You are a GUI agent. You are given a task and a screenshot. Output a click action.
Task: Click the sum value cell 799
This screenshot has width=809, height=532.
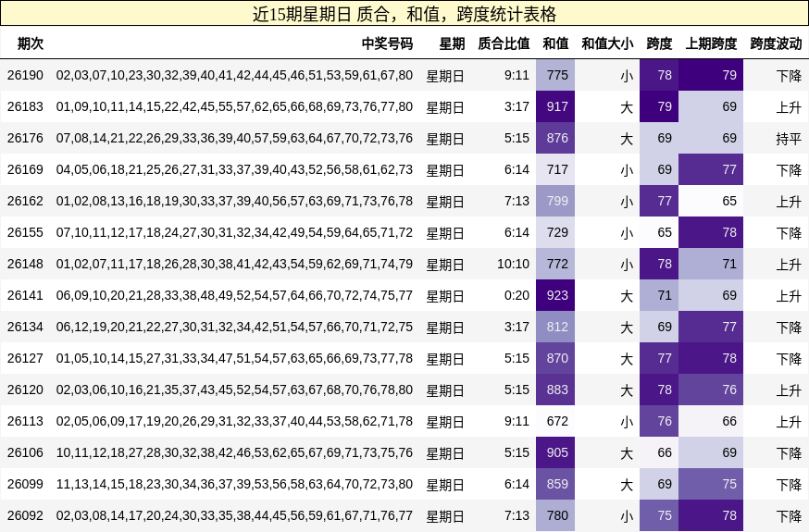point(555,201)
